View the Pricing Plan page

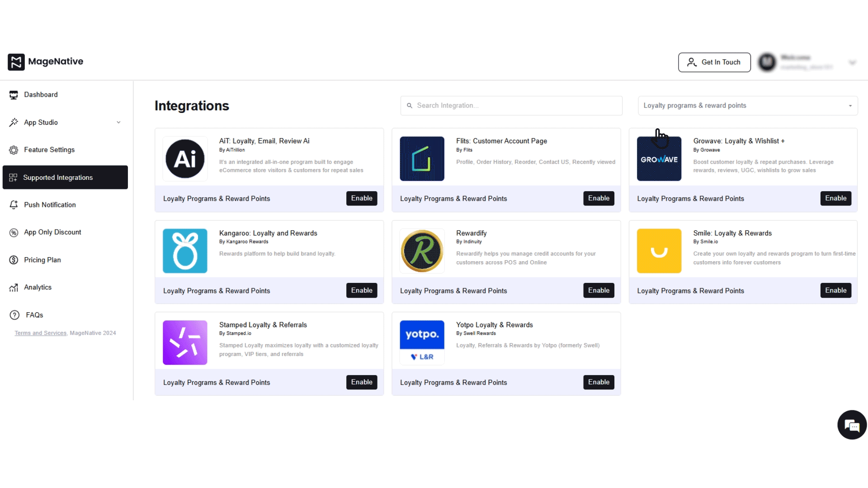42,260
